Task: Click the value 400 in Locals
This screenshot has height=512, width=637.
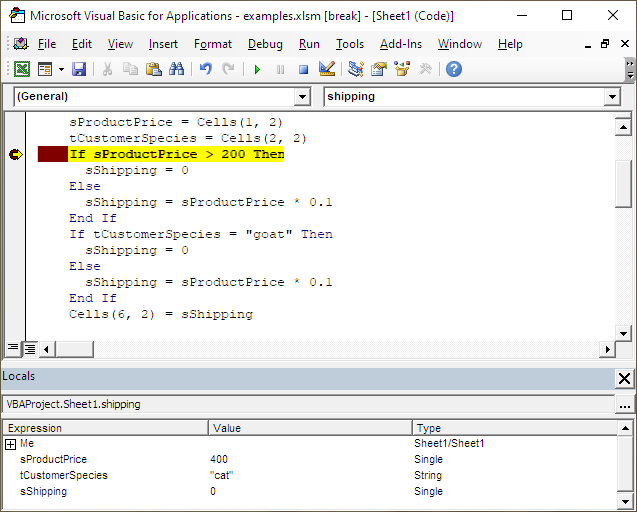Action: tap(219, 459)
